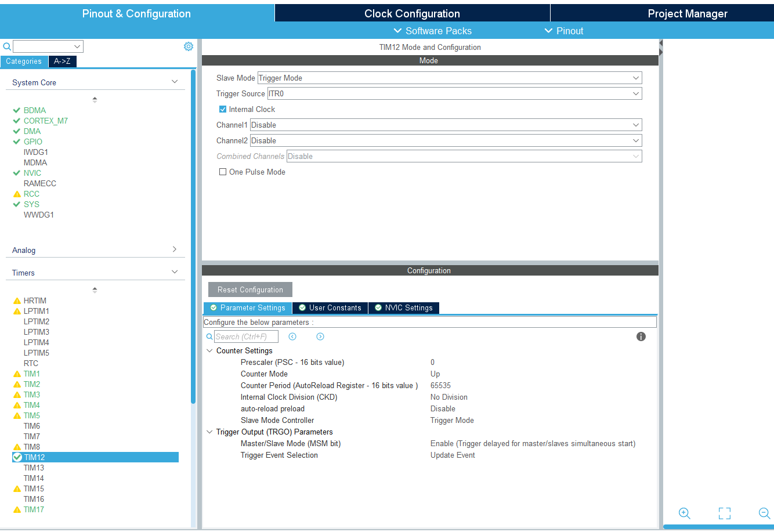The image size is (774, 532).
Task: Switch to Clock Configuration tab
Action: [x=412, y=13]
